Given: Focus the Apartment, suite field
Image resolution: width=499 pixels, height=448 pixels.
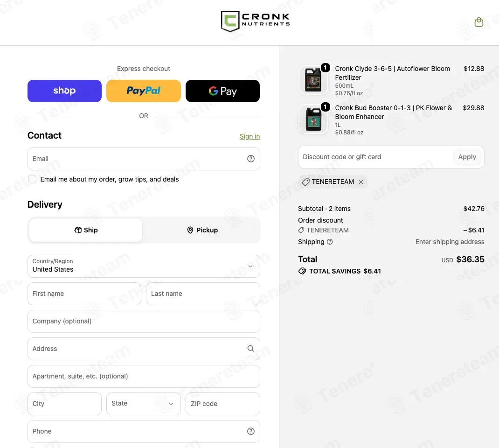Looking at the screenshot, I should [144, 376].
